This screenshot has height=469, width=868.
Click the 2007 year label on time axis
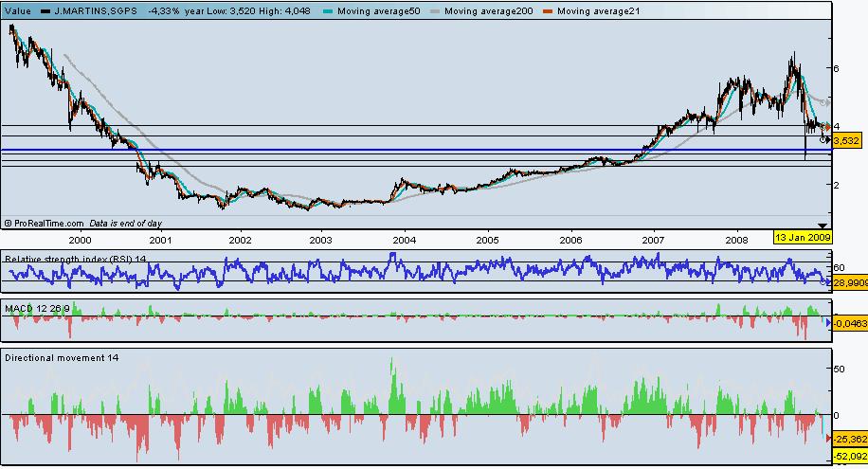[x=653, y=241]
